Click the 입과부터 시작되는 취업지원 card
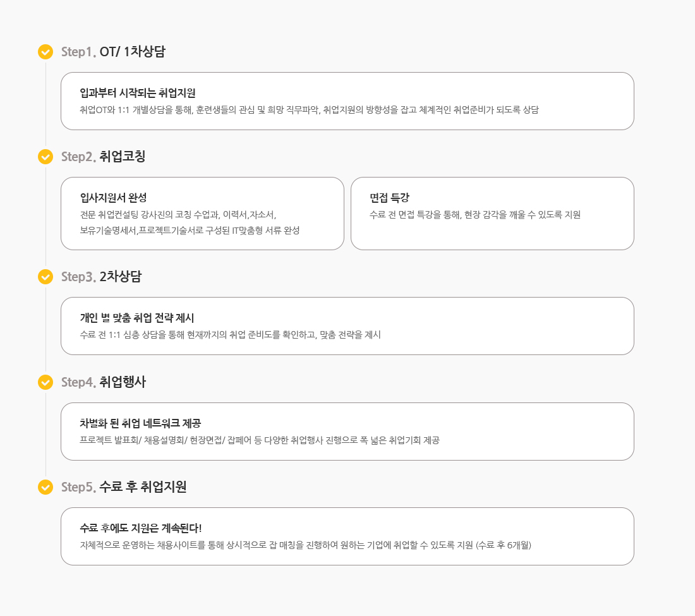 click(x=347, y=101)
